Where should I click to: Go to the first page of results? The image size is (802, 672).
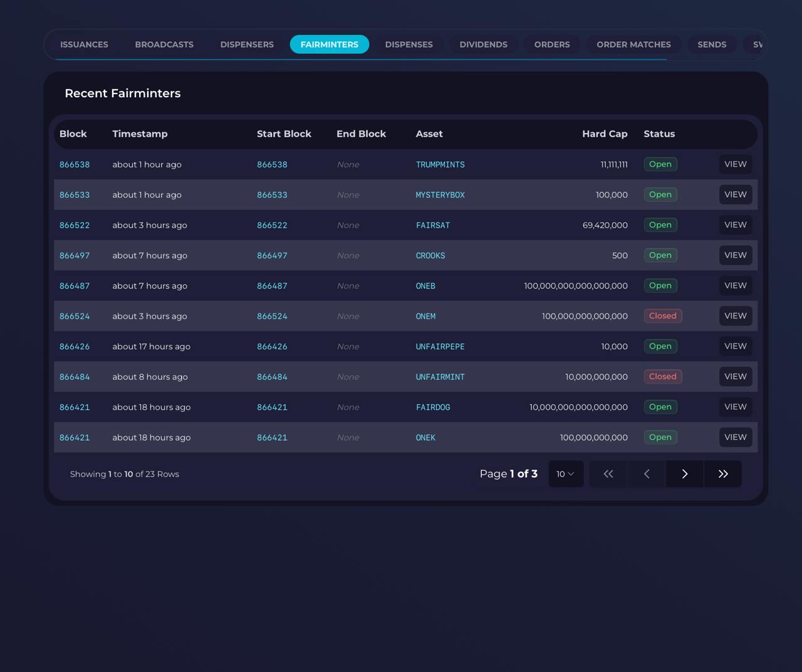tap(608, 474)
